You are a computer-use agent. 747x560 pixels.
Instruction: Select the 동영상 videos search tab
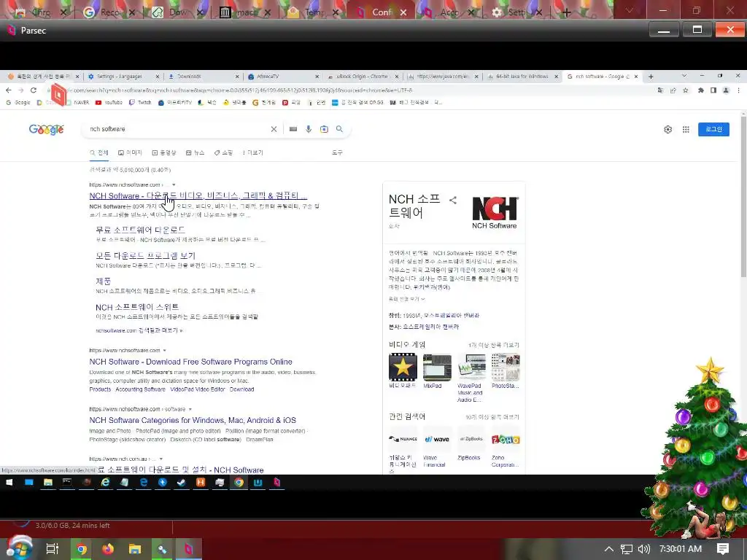pyautogui.click(x=164, y=153)
